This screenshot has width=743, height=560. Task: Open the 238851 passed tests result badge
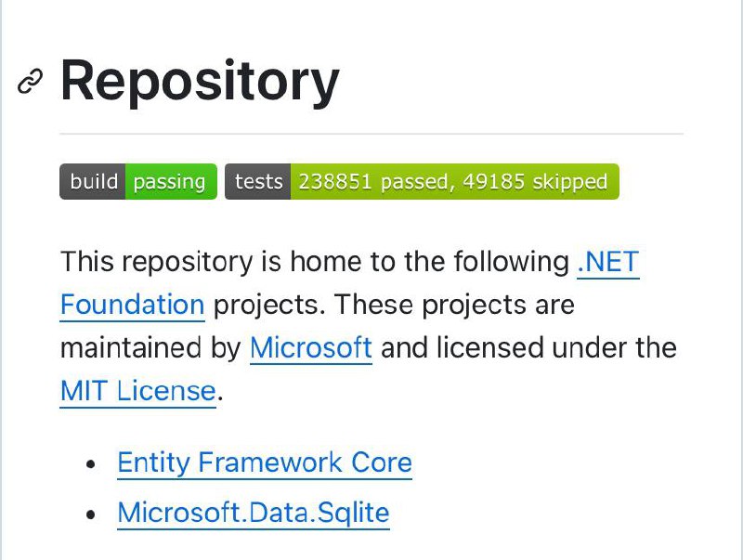point(422,181)
